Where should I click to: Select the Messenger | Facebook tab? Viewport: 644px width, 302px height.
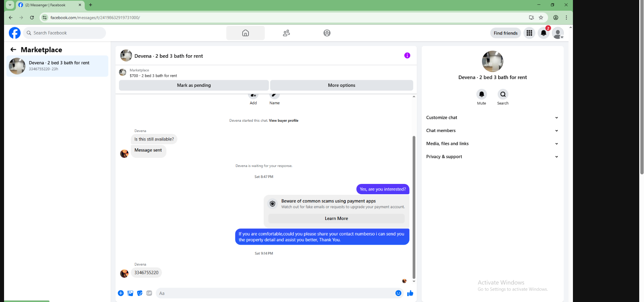tap(50, 5)
